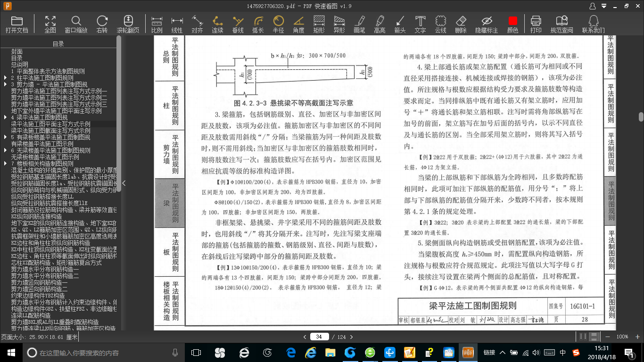Viewport: 644px width, 362px height.
Task: Zoom out with the minus button
Action: [x=607, y=337]
